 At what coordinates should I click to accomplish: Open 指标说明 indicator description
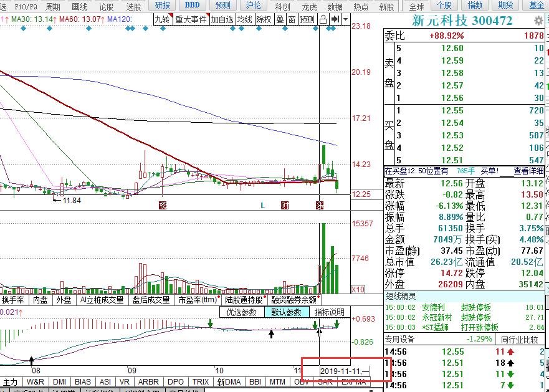coord(330,312)
